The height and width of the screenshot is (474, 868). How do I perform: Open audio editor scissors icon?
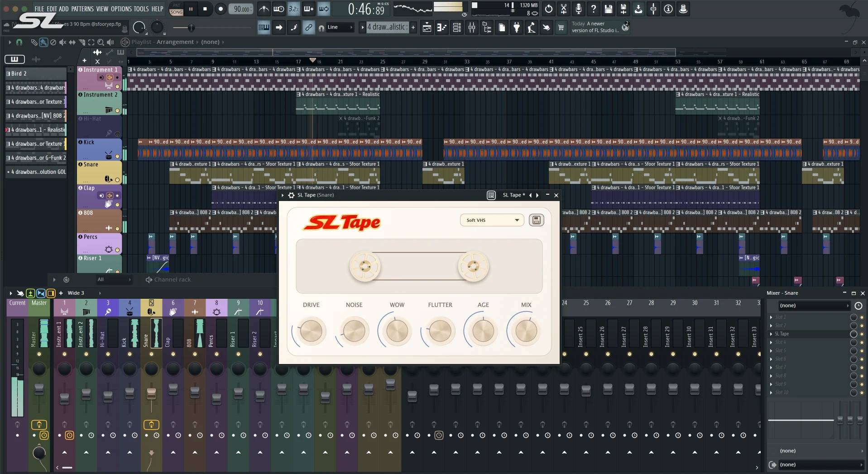[x=563, y=9]
